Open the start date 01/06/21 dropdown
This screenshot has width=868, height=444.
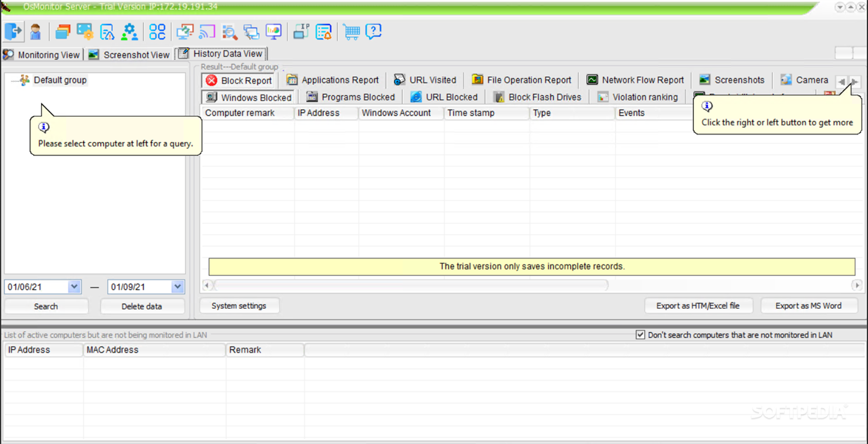(74, 287)
